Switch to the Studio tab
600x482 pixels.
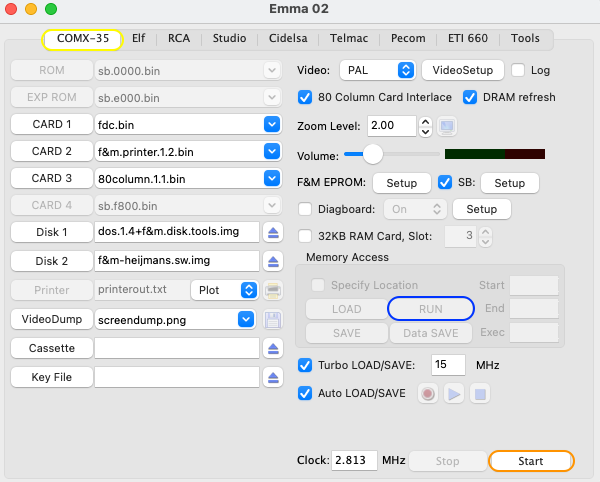[x=229, y=38]
